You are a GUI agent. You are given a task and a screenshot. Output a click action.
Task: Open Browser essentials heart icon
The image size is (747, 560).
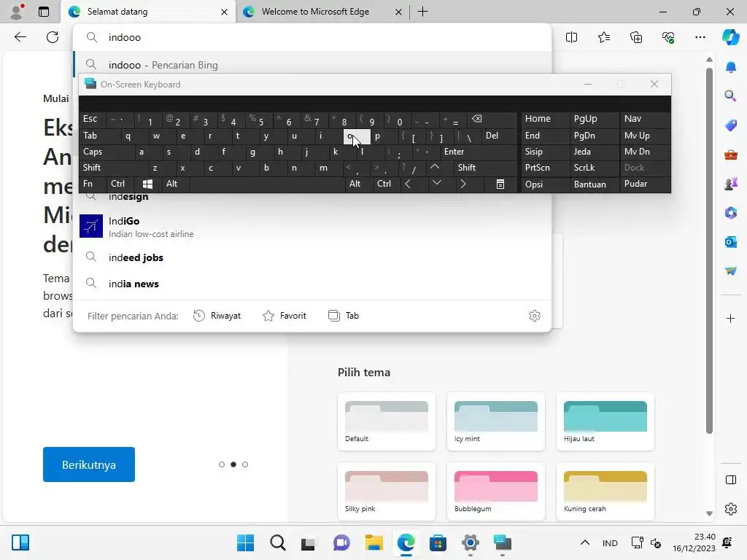point(668,37)
